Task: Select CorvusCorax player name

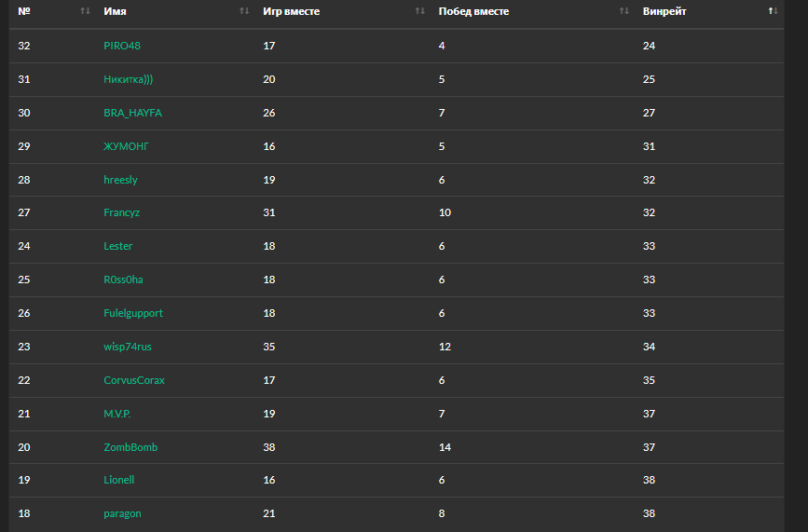Action: pyautogui.click(x=134, y=380)
